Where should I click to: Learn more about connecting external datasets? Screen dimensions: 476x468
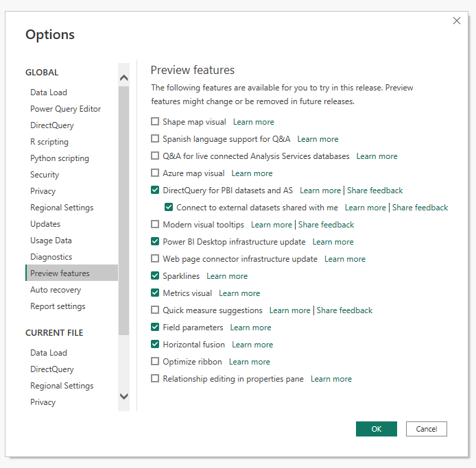pos(365,208)
